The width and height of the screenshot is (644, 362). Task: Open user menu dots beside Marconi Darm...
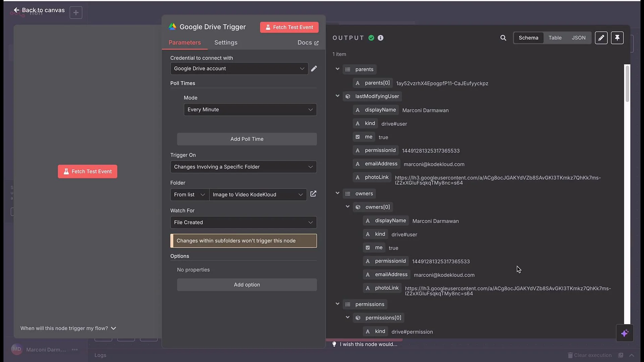(75, 350)
